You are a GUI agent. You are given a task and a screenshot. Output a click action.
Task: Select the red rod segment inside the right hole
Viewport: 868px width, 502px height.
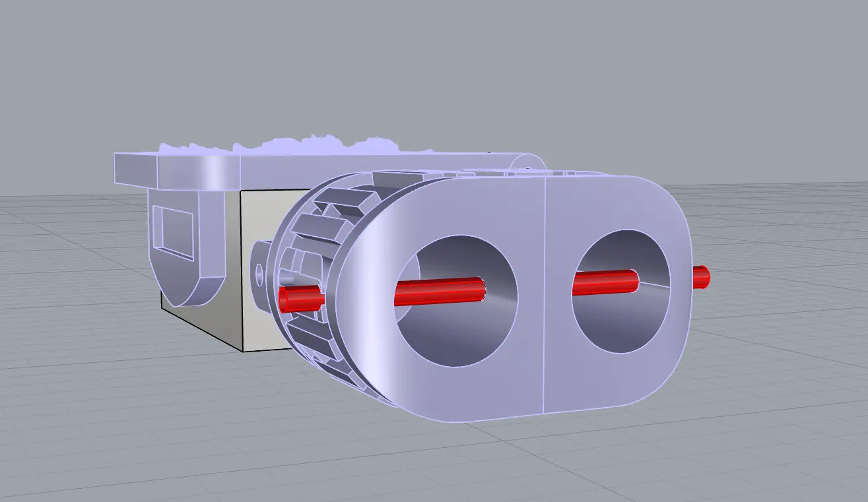coord(605,282)
